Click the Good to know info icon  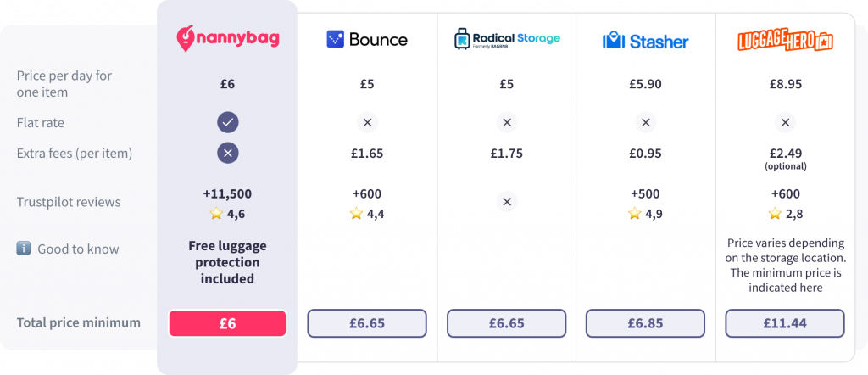[23, 248]
